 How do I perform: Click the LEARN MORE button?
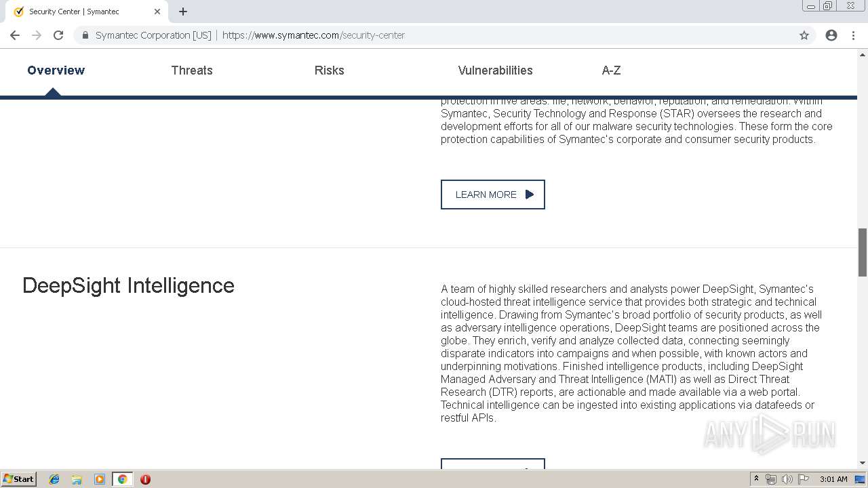493,195
